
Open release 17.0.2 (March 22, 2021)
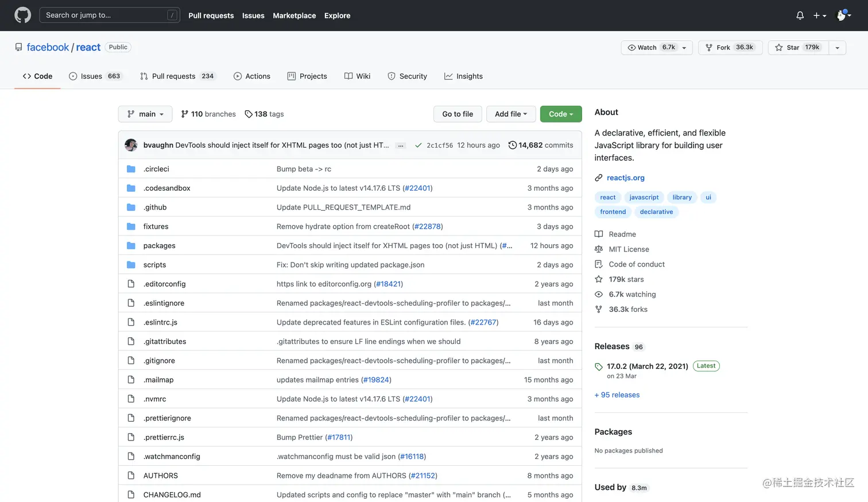click(647, 366)
